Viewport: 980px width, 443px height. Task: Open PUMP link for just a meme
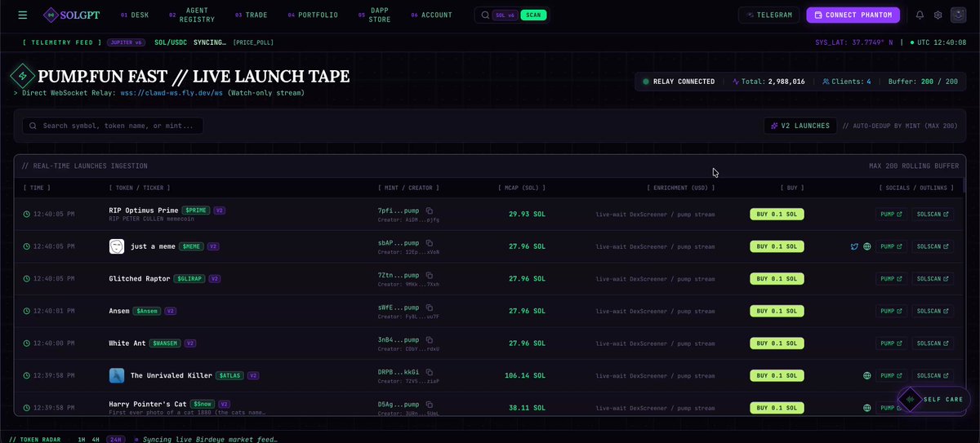892,246
